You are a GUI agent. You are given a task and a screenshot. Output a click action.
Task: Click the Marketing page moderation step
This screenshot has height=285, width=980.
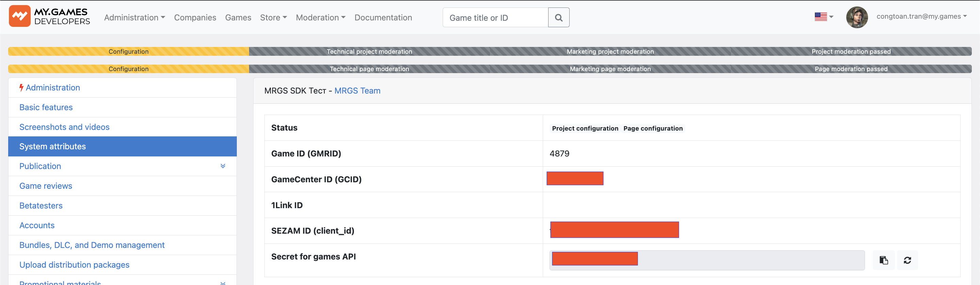pyautogui.click(x=610, y=69)
